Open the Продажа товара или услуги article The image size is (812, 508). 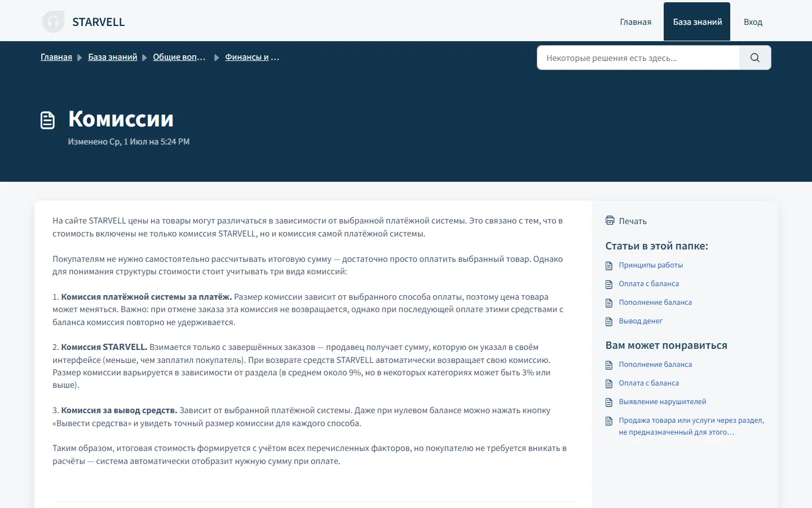tap(691, 426)
